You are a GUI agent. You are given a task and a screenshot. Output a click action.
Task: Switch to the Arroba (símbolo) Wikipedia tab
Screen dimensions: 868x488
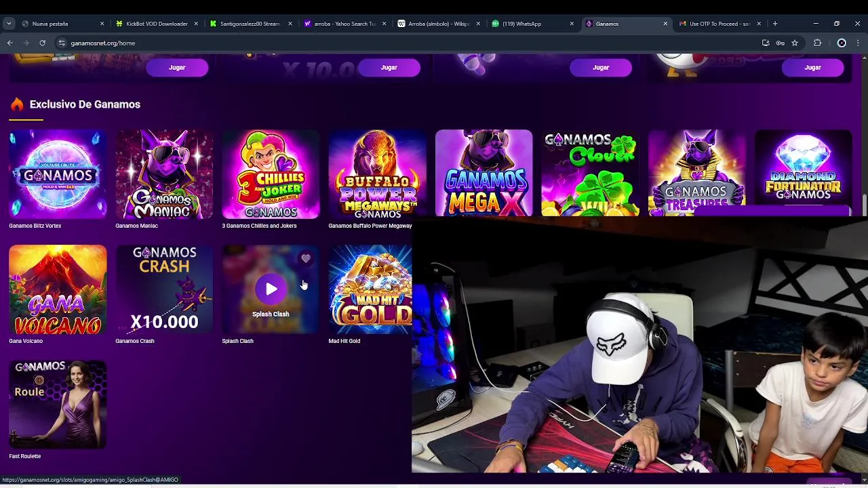[438, 24]
